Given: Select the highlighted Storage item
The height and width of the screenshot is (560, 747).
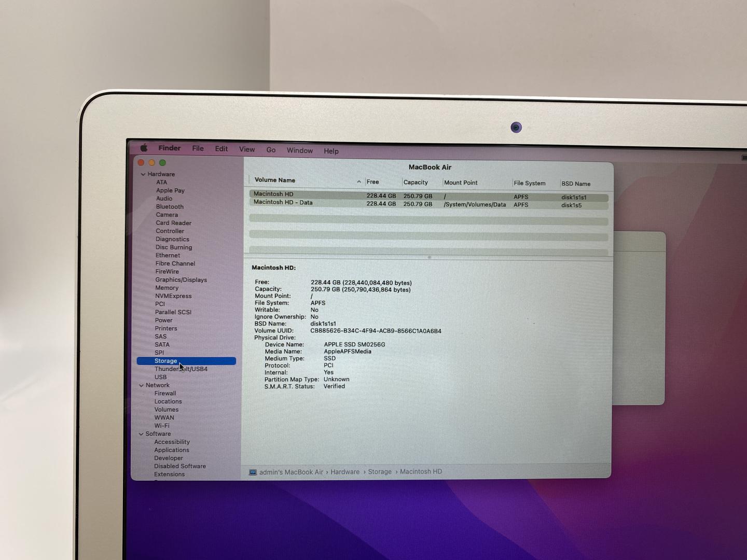Looking at the screenshot, I should tap(186, 361).
